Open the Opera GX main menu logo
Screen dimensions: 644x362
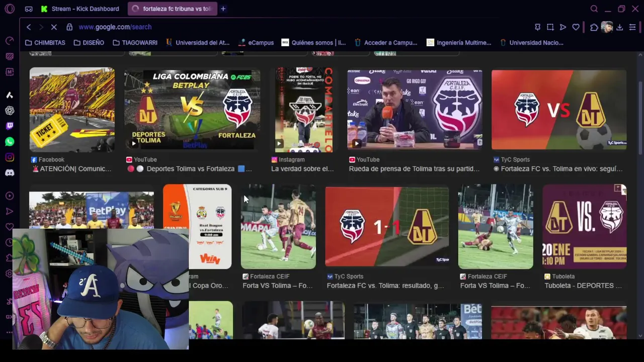(x=10, y=9)
